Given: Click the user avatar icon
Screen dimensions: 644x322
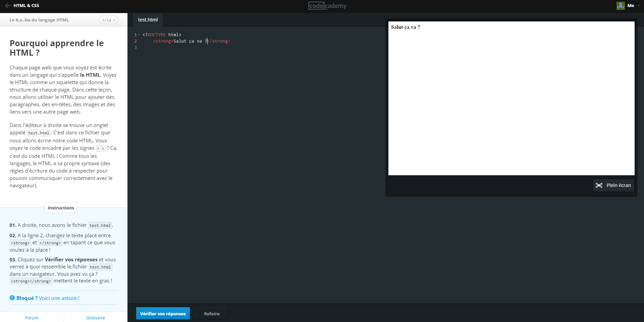Looking at the screenshot, I should (620, 6).
